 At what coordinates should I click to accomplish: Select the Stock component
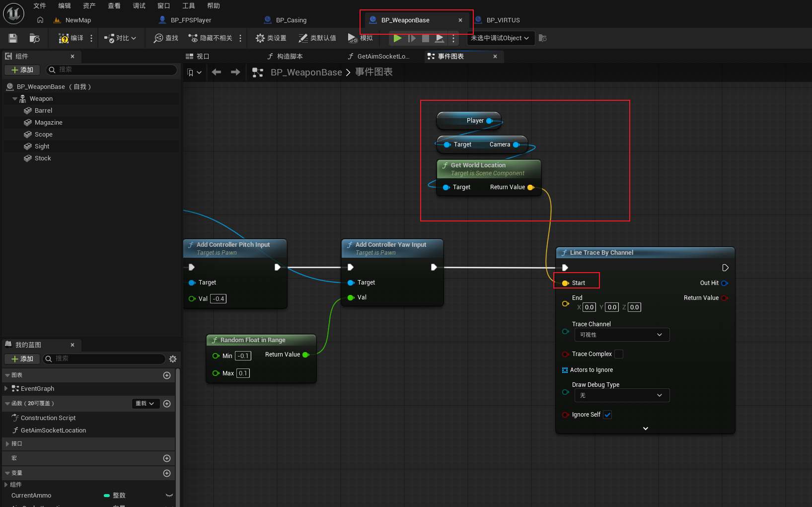click(43, 158)
